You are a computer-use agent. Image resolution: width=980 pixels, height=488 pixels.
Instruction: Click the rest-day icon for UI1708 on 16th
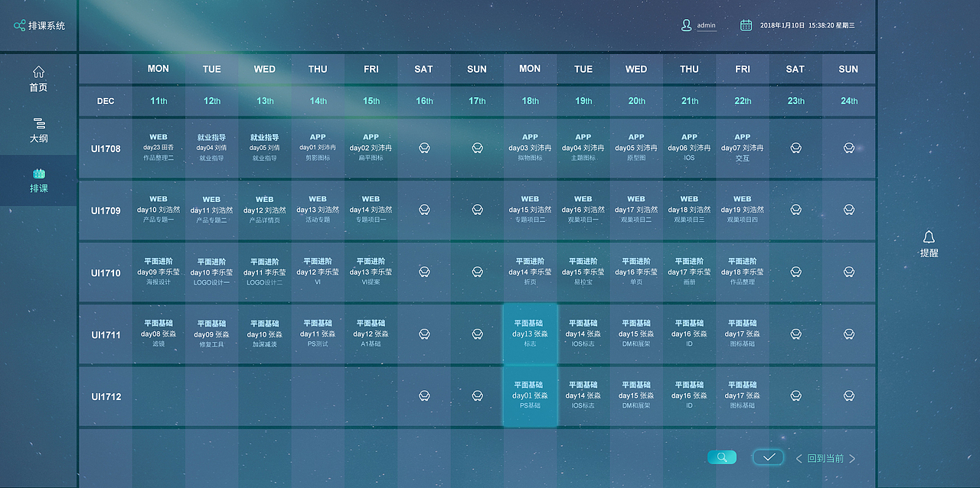coord(424,148)
